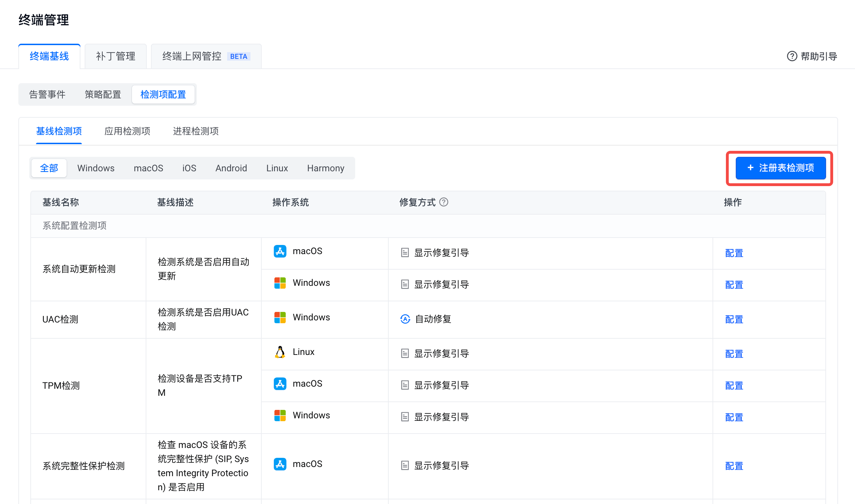Select the 策略配置 sub-tab

click(x=103, y=94)
